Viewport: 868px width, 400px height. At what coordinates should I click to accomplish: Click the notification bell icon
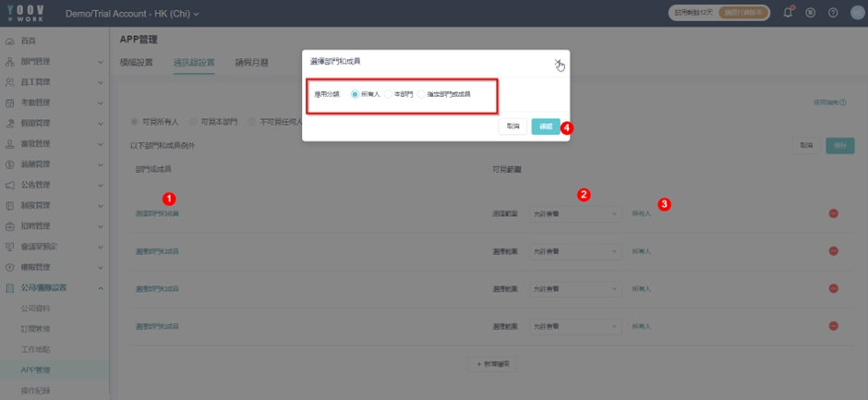[x=788, y=13]
